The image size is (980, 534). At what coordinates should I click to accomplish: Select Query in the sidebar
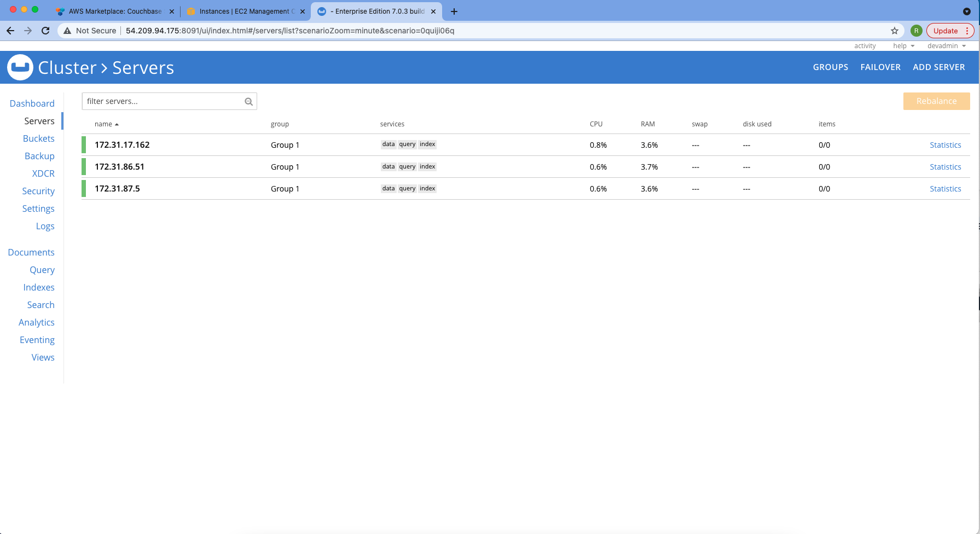point(42,270)
